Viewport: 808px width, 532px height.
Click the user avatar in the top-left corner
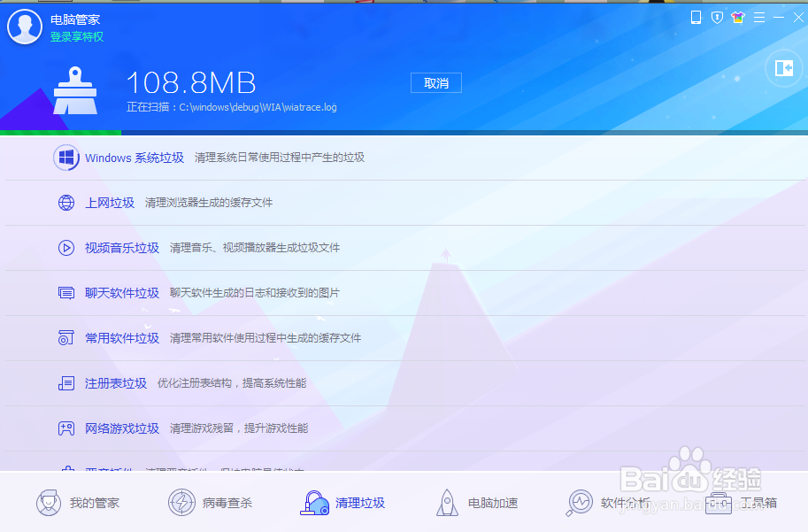(24, 27)
